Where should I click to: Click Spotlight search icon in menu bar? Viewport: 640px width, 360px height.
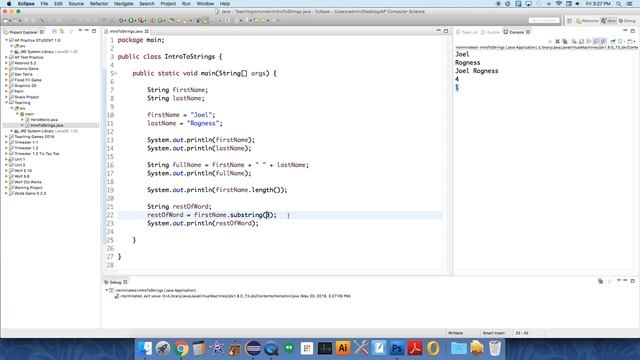619,4
